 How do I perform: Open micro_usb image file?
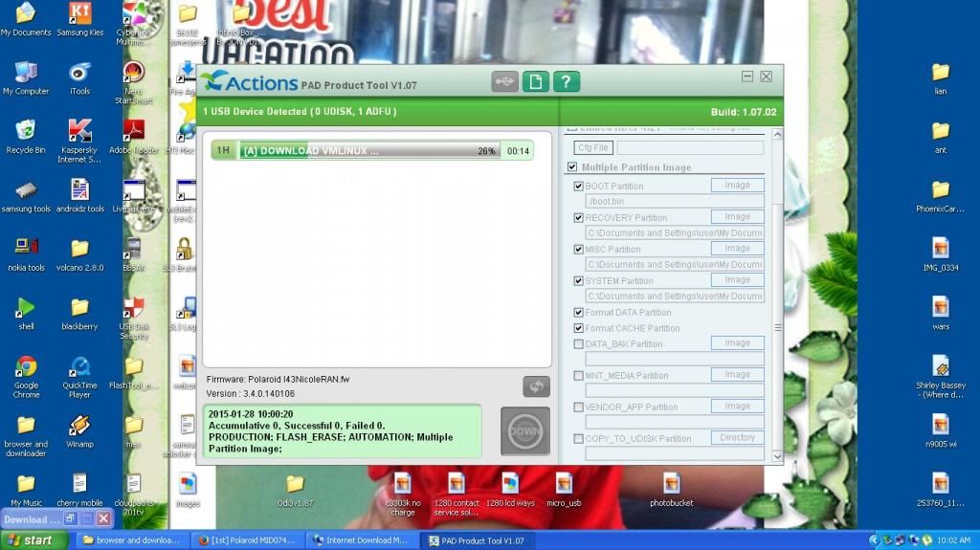(564, 491)
